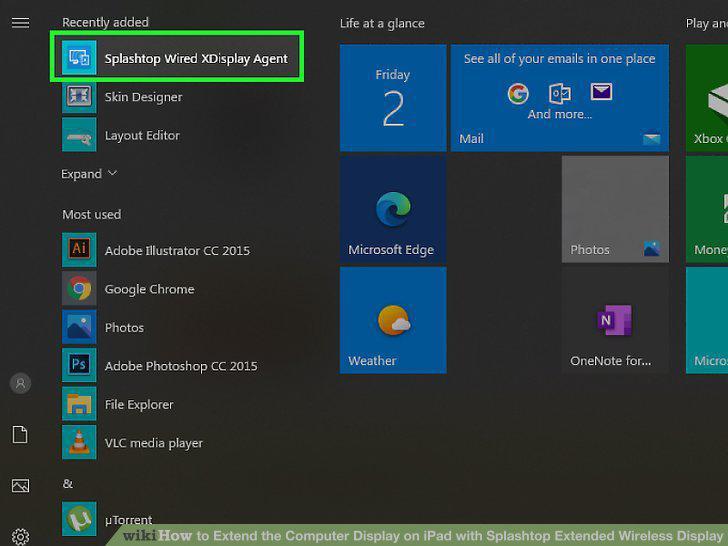Click the VLC media player label
This screenshot has height=546, width=728.
(154, 443)
